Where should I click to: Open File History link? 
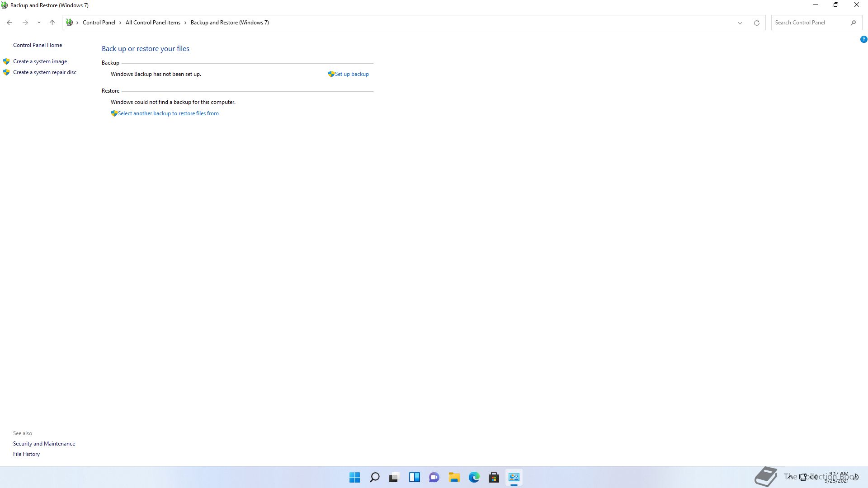pyautogui.click(x=26, y=454)
